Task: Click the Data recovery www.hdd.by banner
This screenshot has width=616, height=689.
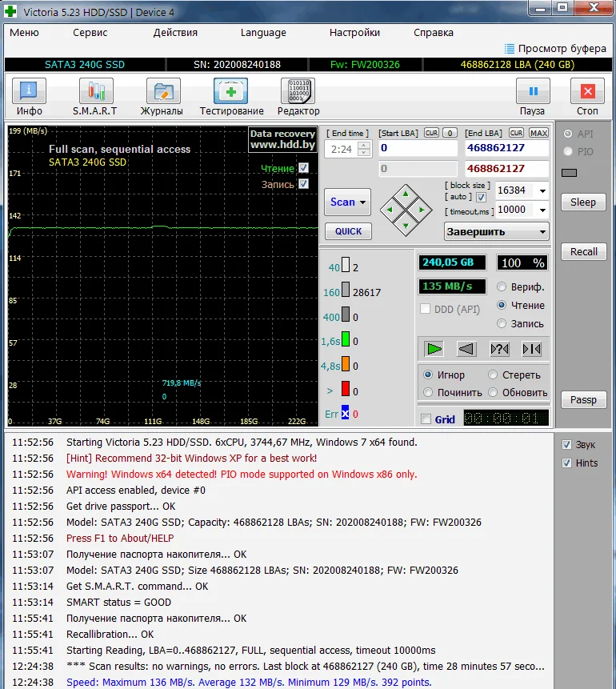Action: pyautogui.click(x=283, y=140)
